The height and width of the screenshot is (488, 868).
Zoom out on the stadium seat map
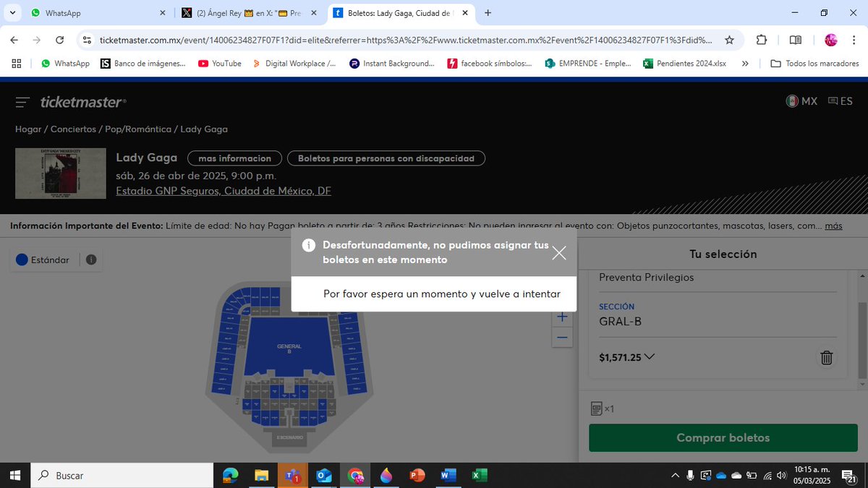pos(563,337)
